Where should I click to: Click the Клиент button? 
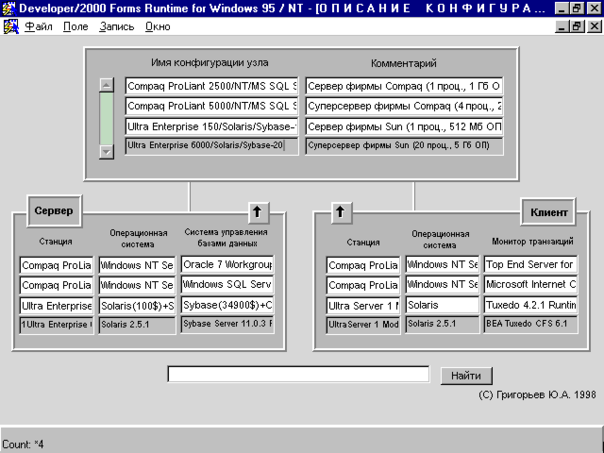(549, 212)
